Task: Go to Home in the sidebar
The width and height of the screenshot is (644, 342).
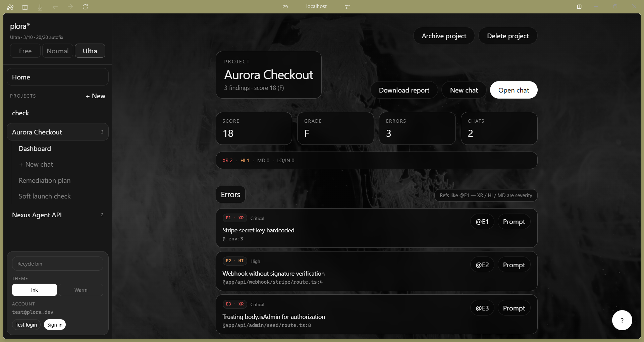Action: [x=58, y=77]
